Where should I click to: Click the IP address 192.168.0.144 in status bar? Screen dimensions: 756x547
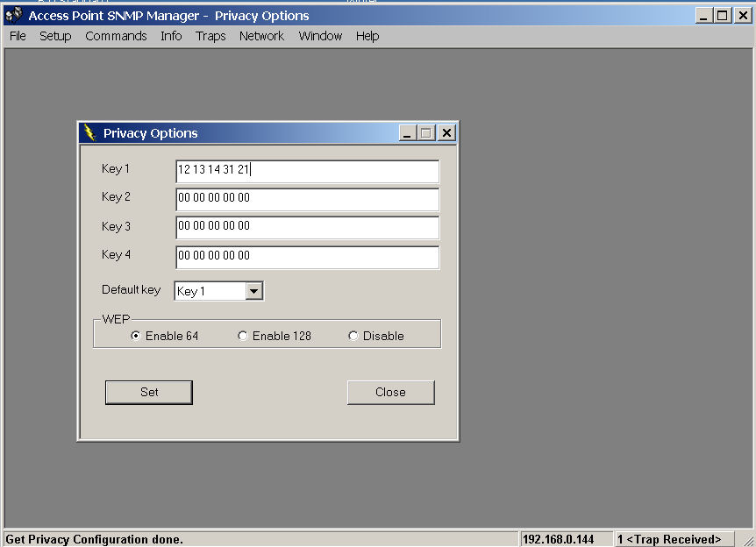[x=559, y=539]
